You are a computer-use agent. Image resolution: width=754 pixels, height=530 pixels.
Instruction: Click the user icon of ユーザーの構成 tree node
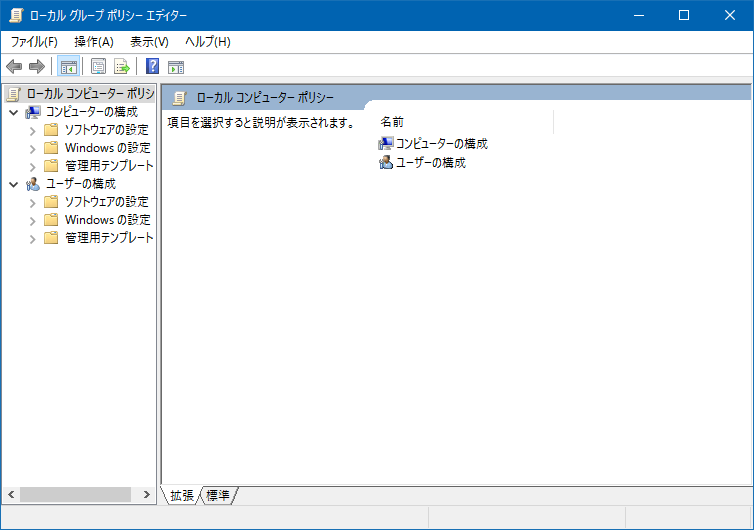pos(33,184)
